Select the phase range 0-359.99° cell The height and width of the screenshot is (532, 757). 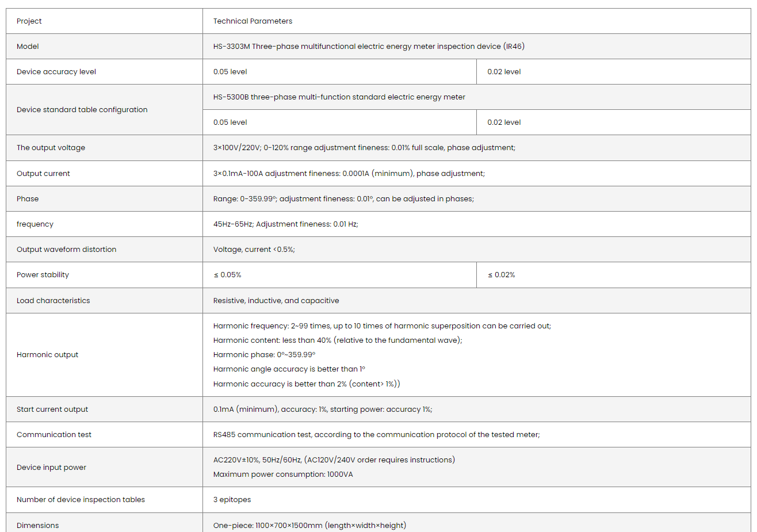343,199
